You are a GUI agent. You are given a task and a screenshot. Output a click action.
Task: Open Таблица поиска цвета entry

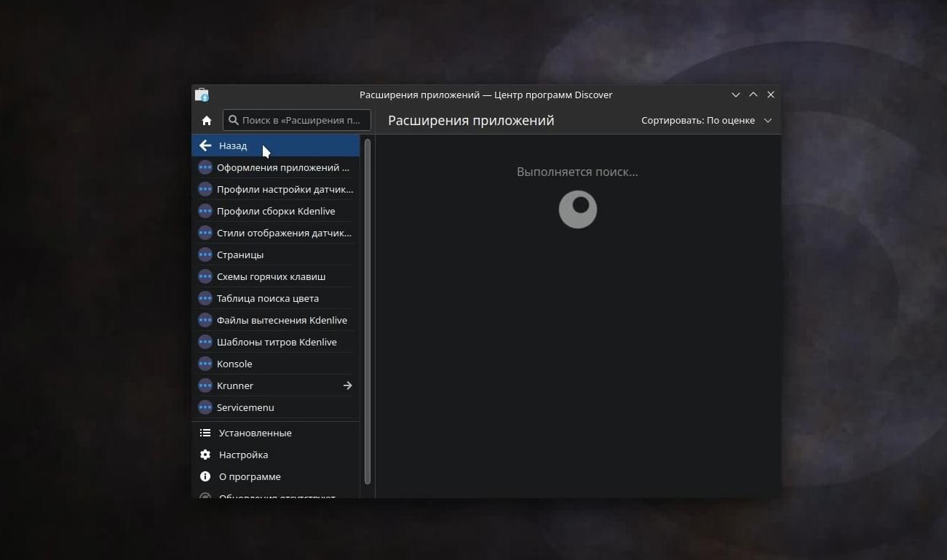(276, 298)
